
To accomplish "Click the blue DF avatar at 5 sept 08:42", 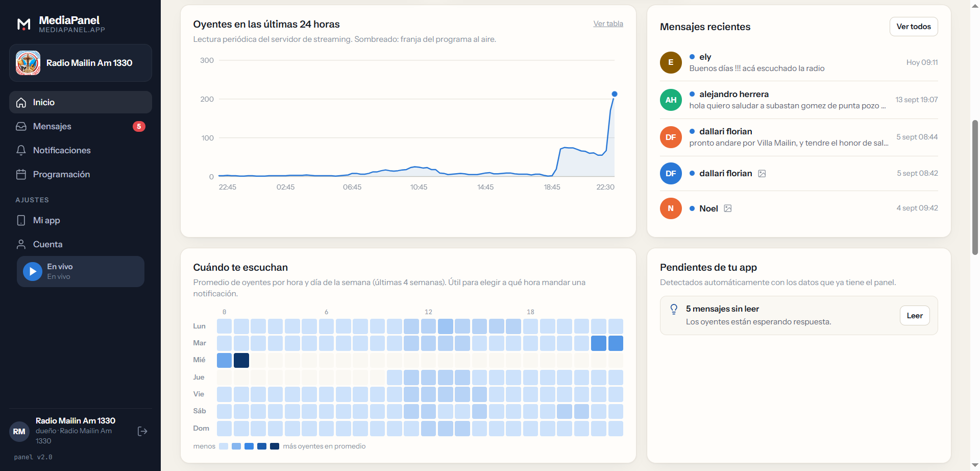I will [671, 174].
